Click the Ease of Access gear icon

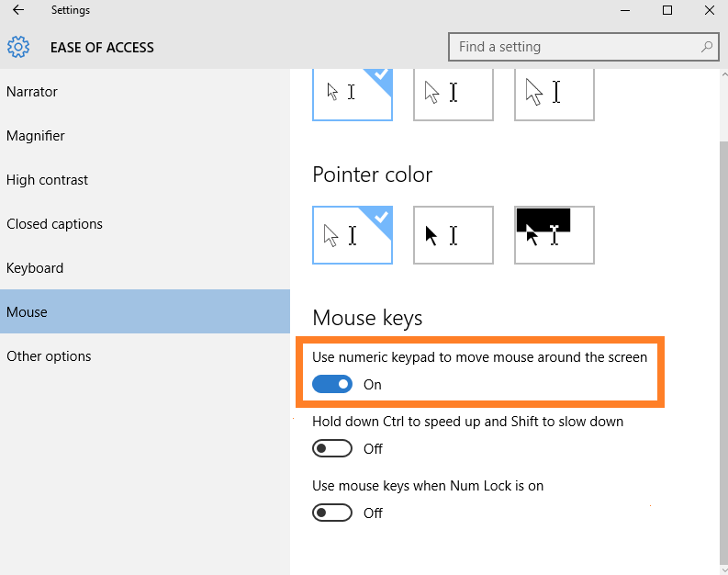(x=18, y=47)
